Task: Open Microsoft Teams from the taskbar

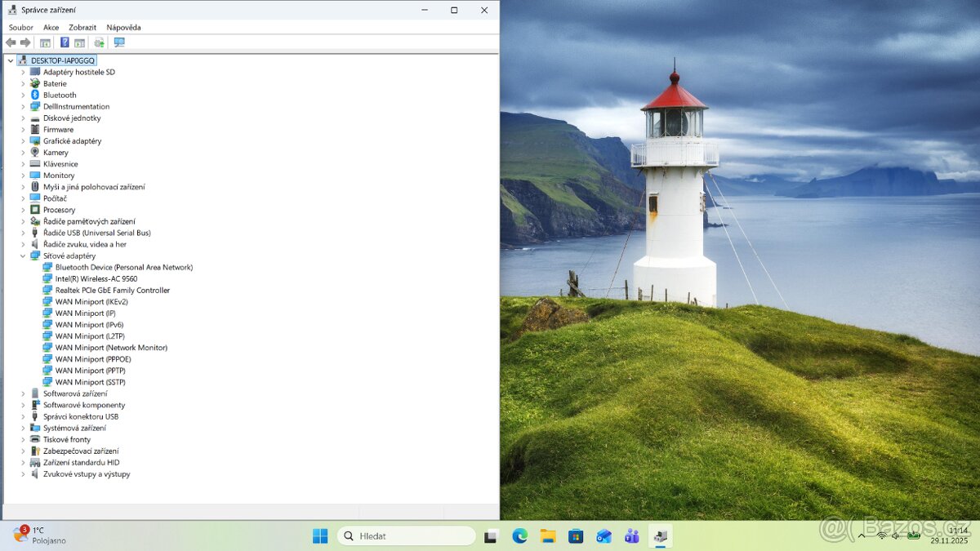Action: (631, 536)
